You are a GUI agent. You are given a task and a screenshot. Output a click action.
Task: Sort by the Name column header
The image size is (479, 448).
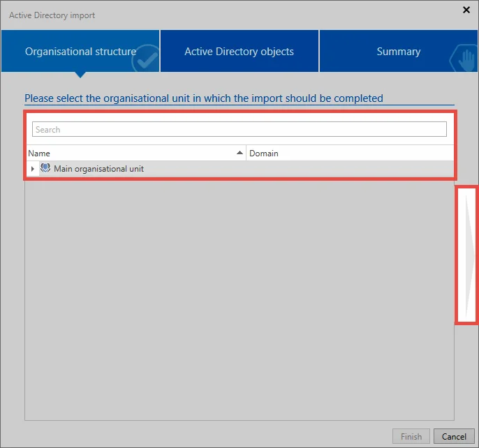(x=136, y=153)
